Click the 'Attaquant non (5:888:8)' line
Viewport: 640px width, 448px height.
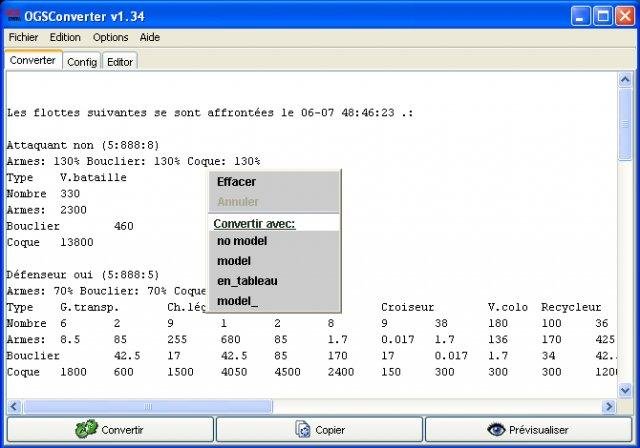click(83, 145)
